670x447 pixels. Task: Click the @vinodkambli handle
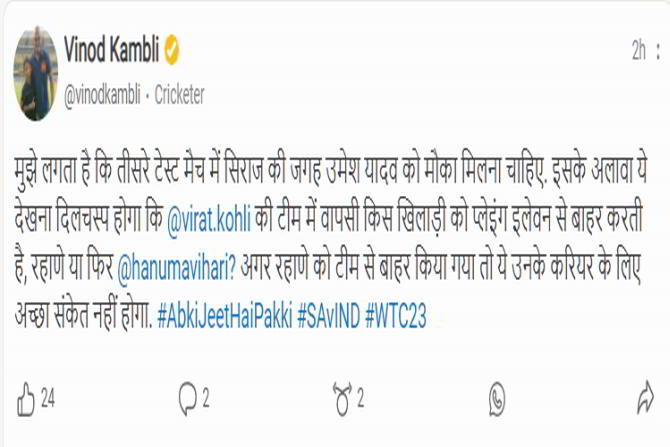tap(102, 95)
